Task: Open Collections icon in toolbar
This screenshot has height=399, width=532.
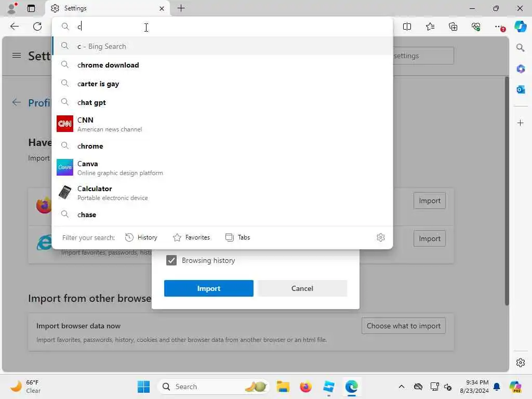Action: coord(453,26)
